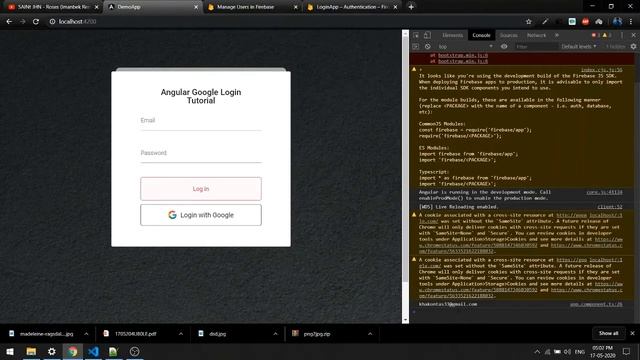The width and height of the screenshot is (640, 360).
Task: Toggle the device toolbar icon in DevTools
Action: point(427,35)
